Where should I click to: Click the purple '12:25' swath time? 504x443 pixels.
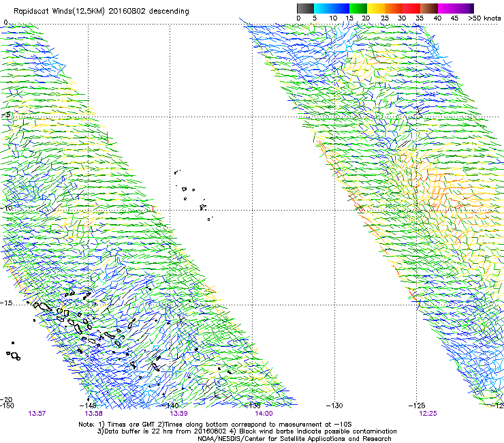(x=428, y=414)
